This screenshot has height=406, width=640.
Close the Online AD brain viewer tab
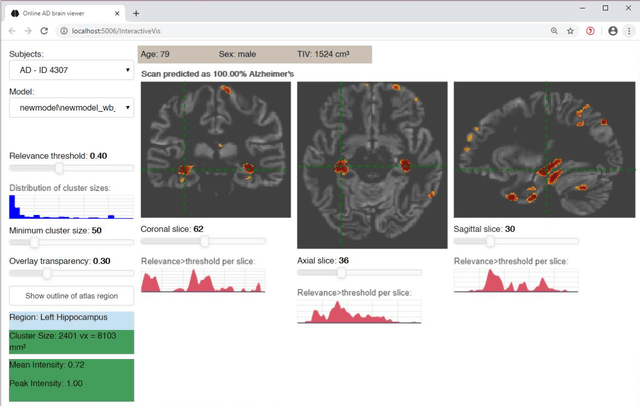118,12
